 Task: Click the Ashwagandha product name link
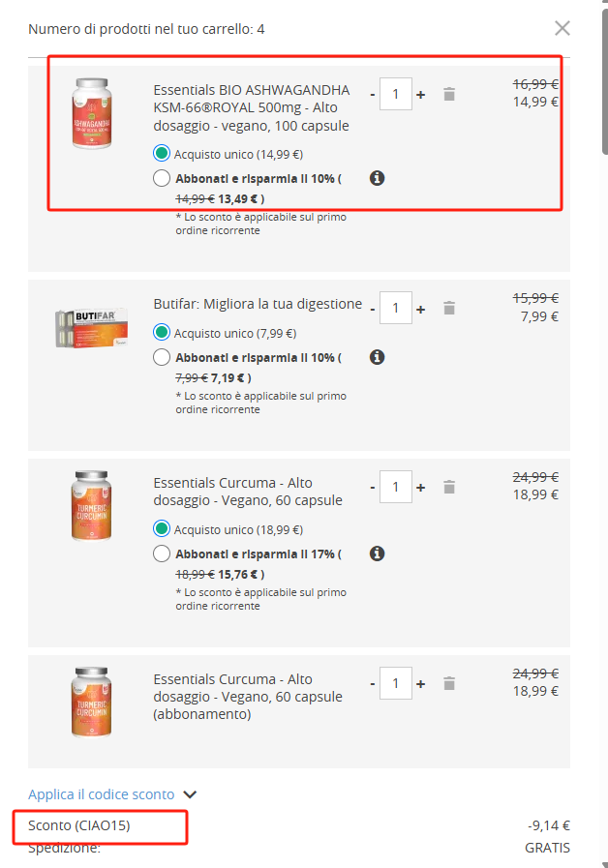(252, 108)
